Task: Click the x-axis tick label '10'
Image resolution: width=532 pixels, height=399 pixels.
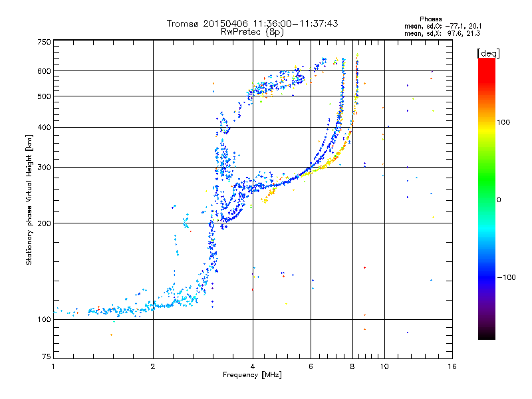Action: pyautogui.click(x=384, y=366)
